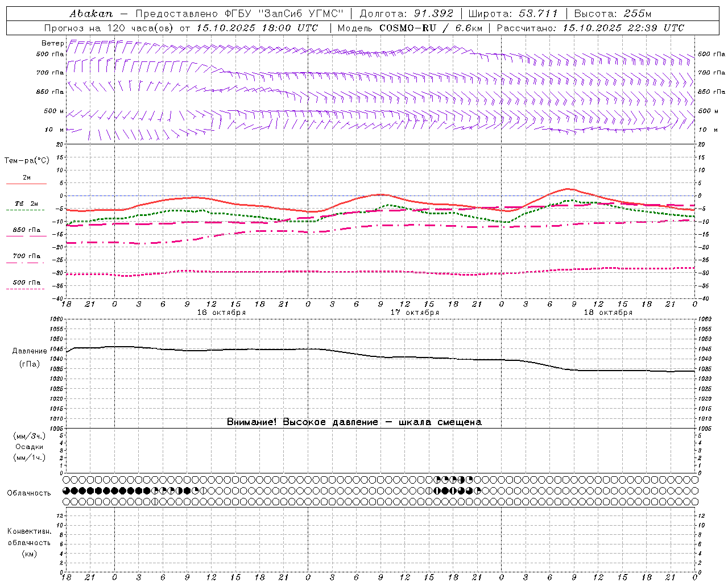Click the station name Abakan in the header

point(91,14)
